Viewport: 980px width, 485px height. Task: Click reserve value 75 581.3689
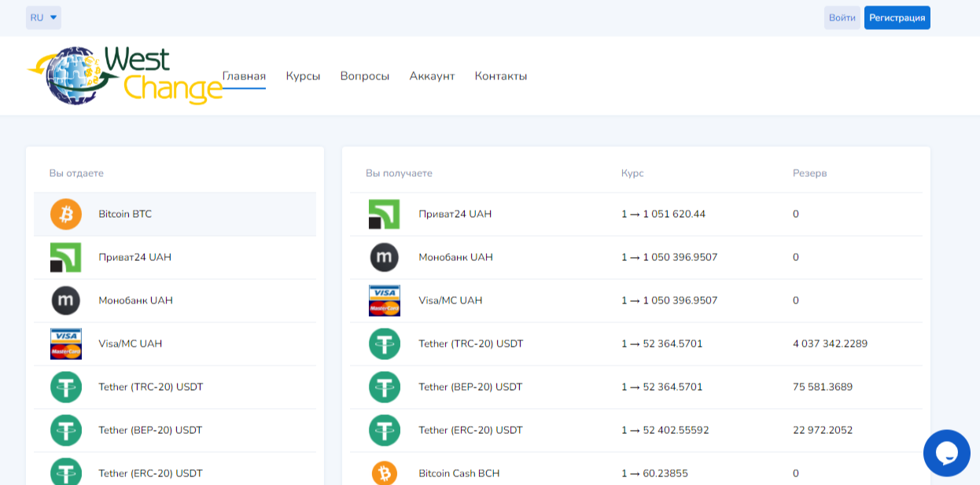click(823, 387)
